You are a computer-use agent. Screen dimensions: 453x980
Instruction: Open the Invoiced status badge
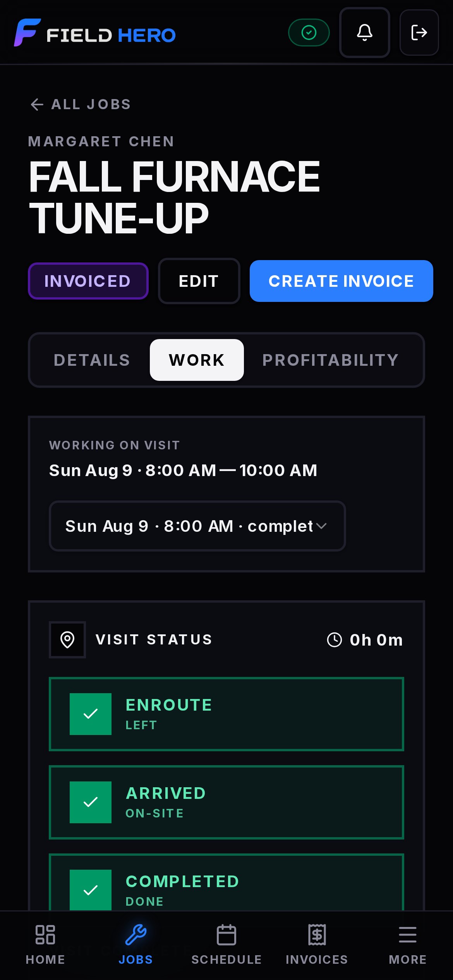point(88,281)
